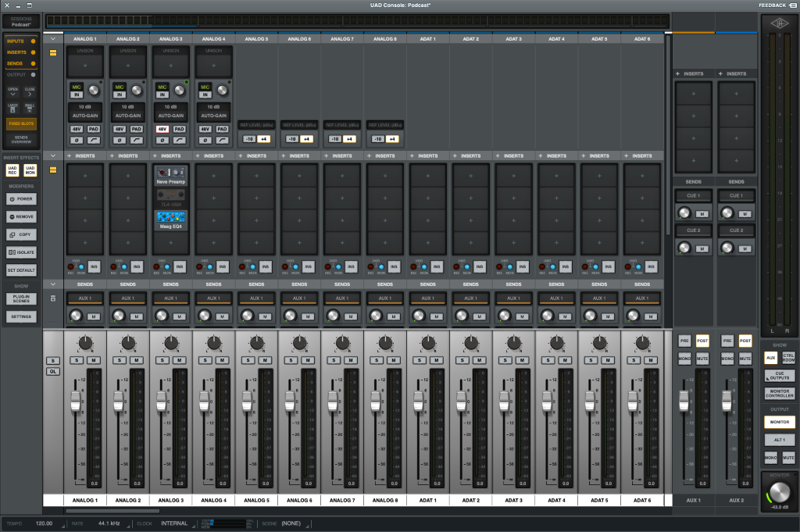800x532 pixels.
Task: Toggle the PAD on Analog 2
Action: click(x=136, y=129)
